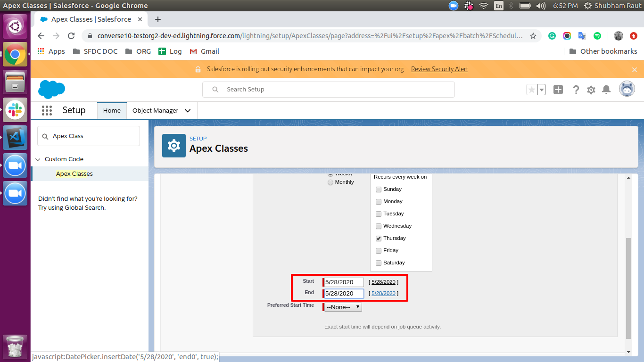This screenshot has height=362, width=644.
Task: Open Setup gear icon in header
Action: 591,89
